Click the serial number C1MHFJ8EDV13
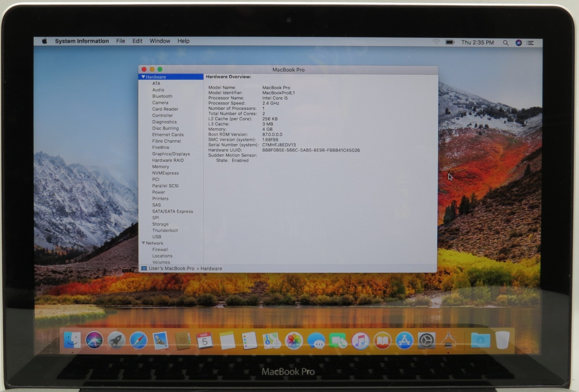The image size is (579, 392). click(279, 145)
